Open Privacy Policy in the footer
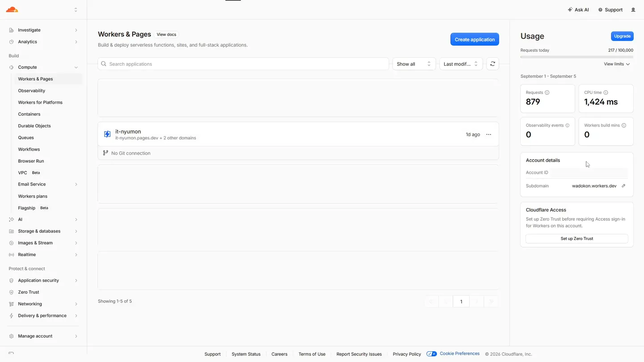The height and width of the screenshot is (362, 644). (407, 354)
